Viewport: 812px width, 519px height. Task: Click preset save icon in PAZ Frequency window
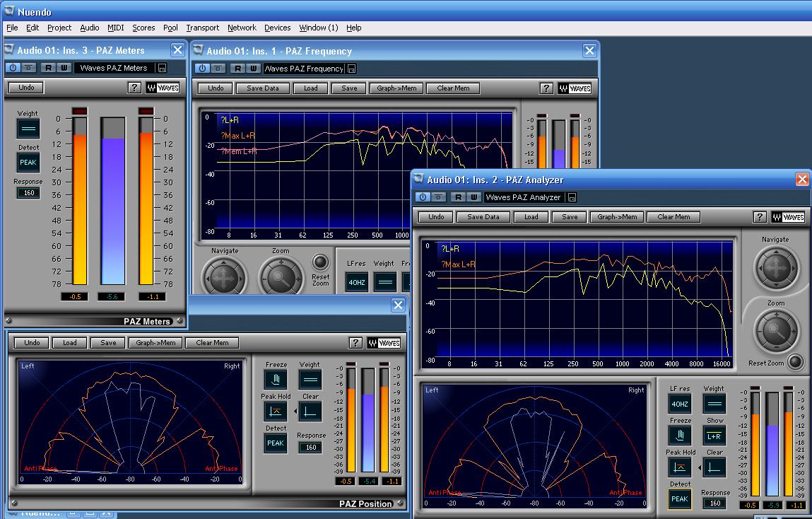pyautogui.click(x=352, y=69)
